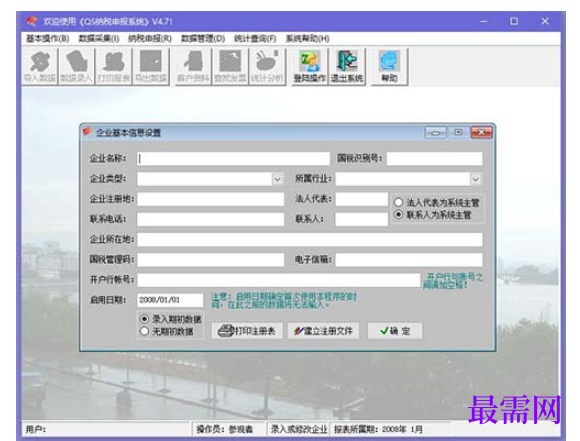Click the 退出系统 toolbar icon
This screenshot has width=580, height=441.
347,67
